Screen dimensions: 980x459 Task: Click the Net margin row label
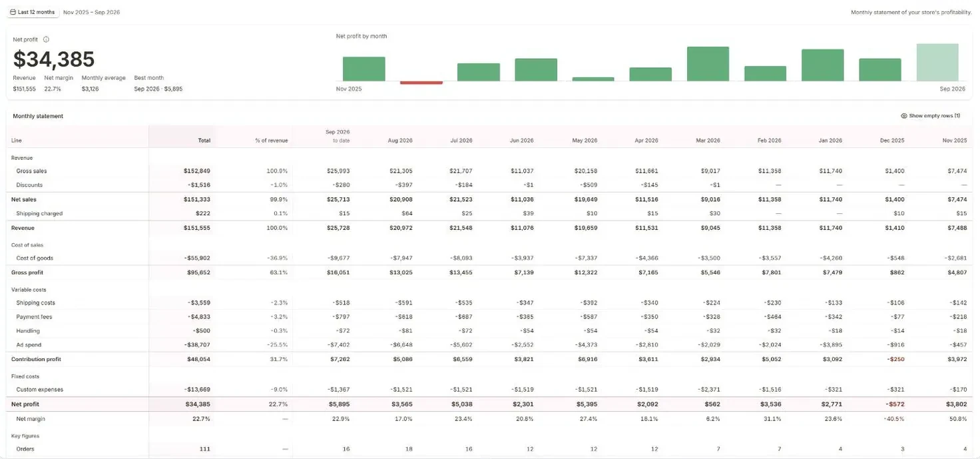[31, 419]
